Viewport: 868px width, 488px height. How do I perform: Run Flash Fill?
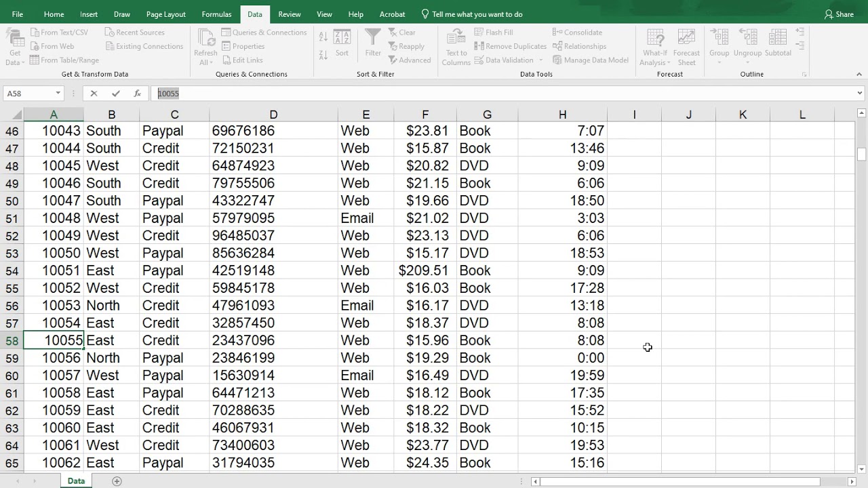coord(494,33)
